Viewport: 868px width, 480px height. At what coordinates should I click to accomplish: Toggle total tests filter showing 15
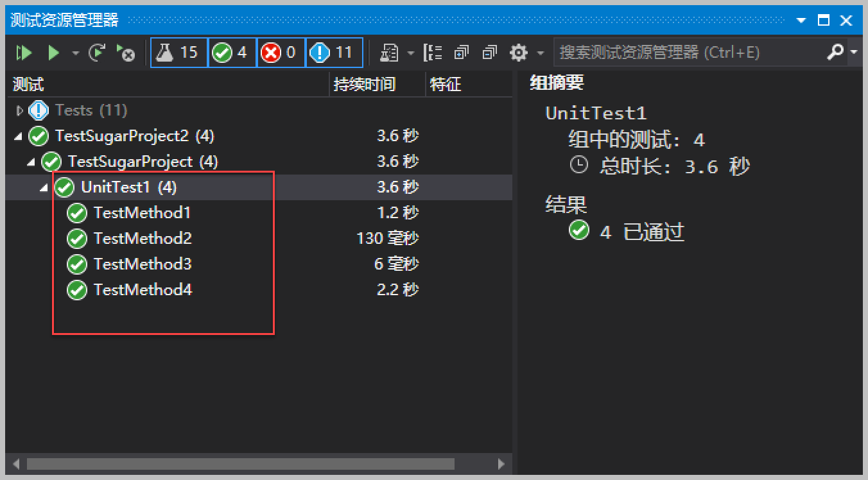tap(179, 53)
